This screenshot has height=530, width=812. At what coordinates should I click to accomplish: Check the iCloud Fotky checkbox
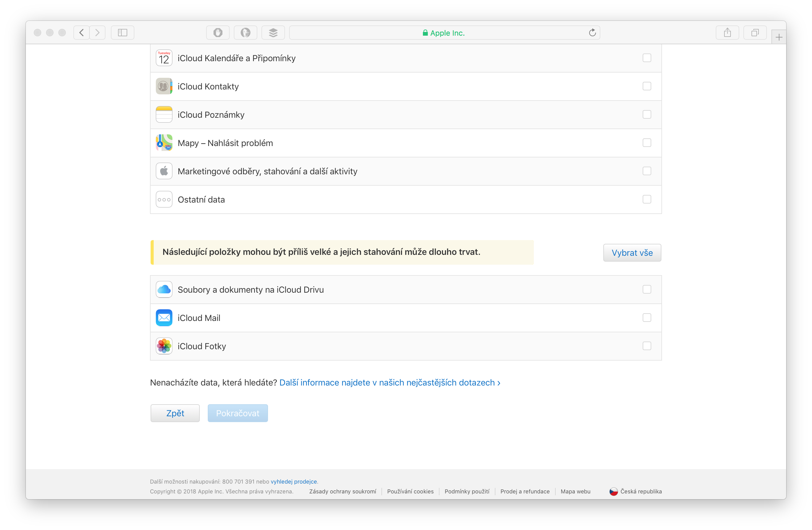pyautogui.click(x=647, y=346)
